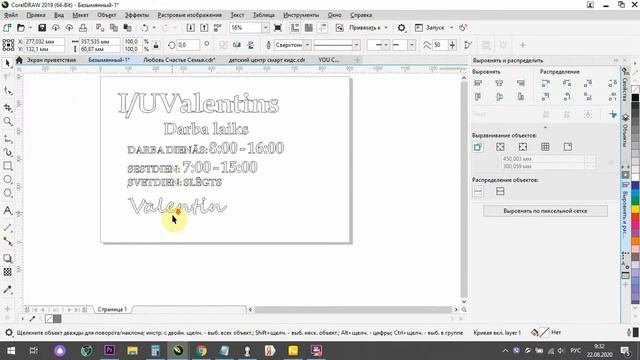Select the Polygon tool
The width and height of the screenshot is (640, 360).
pos(7,193)
